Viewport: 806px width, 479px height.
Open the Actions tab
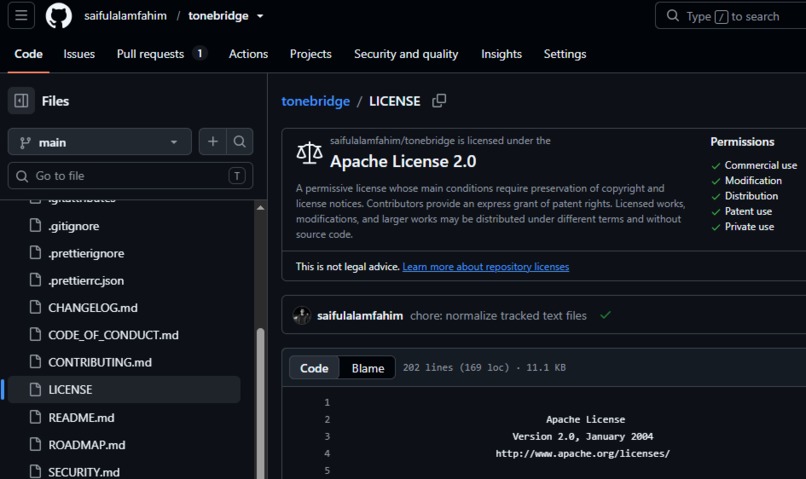click(x=248, y=54)
